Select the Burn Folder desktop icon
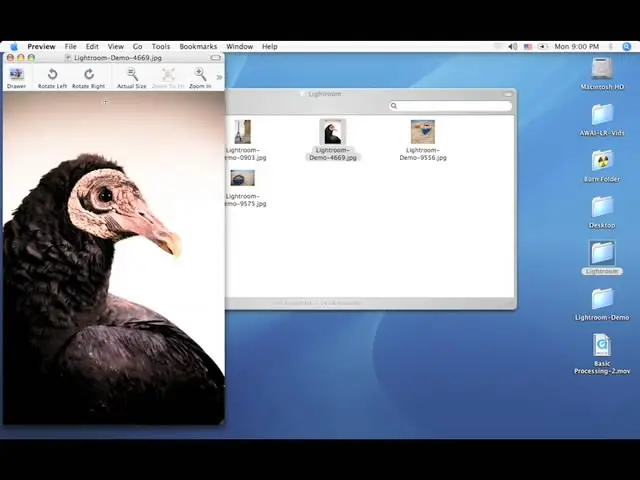The image size is (640, 480). point(602,160)
